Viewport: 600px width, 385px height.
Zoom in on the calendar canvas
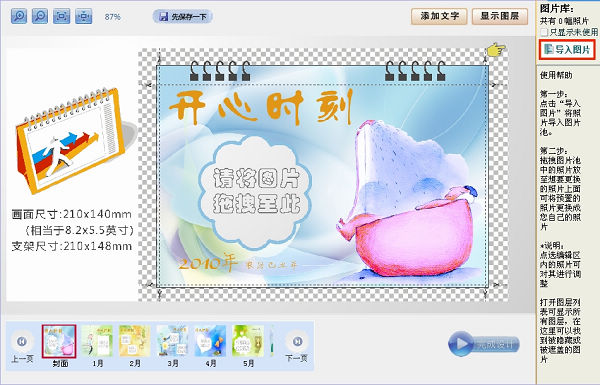click(19, 16)
